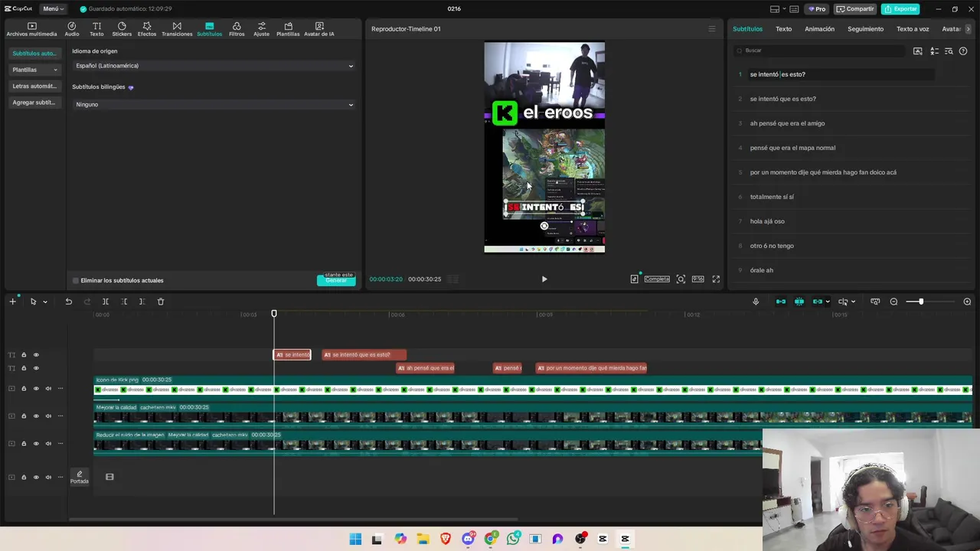Viewport: 980px width, 551px height.
Task: Select Letras automáticas in the sidebar
Action: point(34,86)
